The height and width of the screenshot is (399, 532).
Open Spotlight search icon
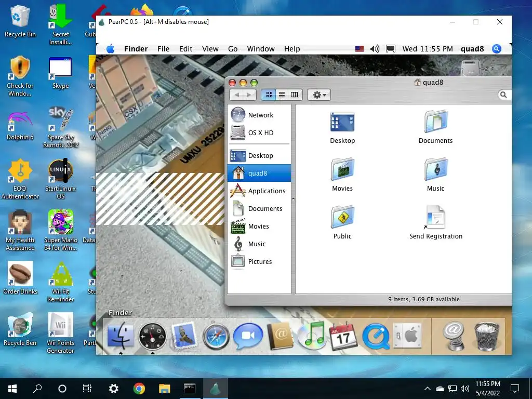[496, 49]
